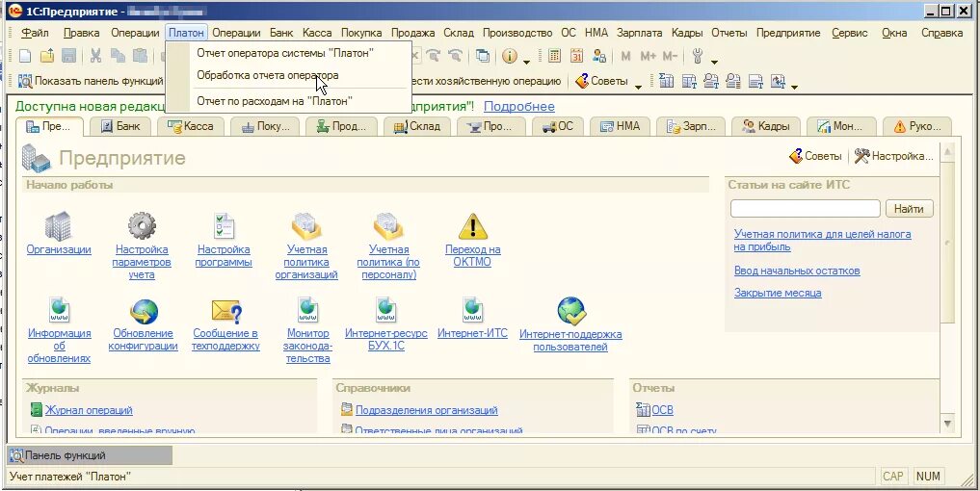Image resolution: width=980 pixels, height=491 pixels.
Task: Click the M- memory toolbar button
Action: point(670,56)
